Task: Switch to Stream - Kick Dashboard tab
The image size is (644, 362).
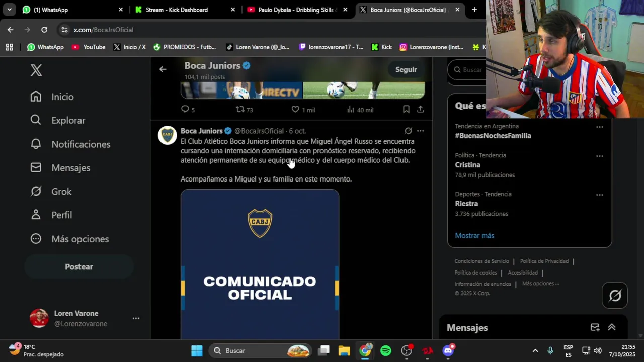Action: 185,10
